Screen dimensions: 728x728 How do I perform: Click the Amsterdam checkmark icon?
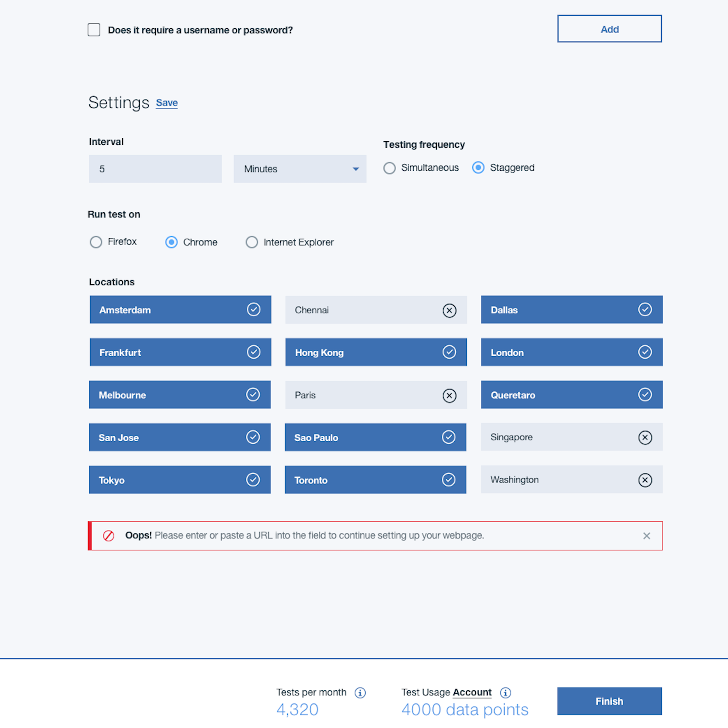pos(254,309)
